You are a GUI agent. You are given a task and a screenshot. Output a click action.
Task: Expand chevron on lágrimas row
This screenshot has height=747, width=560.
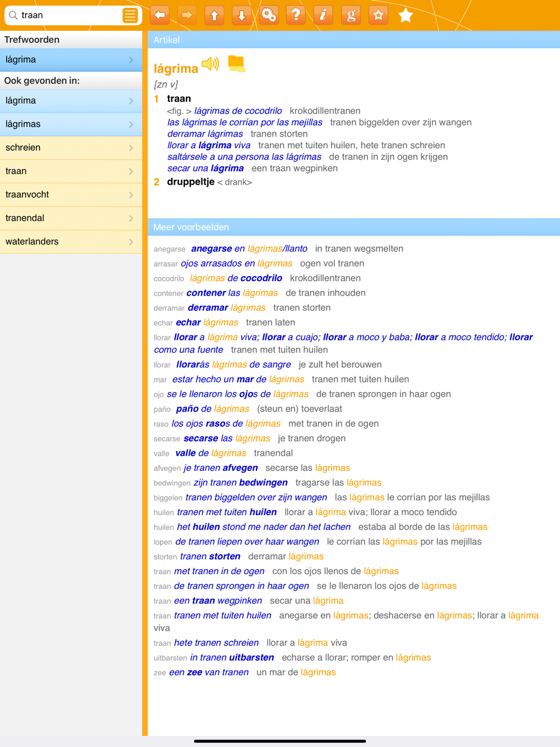(131, 124)
